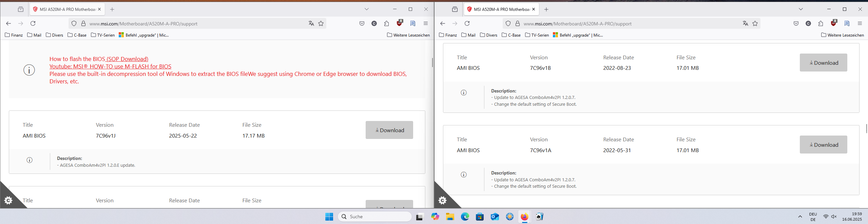This screenshot has width=868, height=224.
Task: Open the volume mute icon in tray
Action: (x=834, y=217)
